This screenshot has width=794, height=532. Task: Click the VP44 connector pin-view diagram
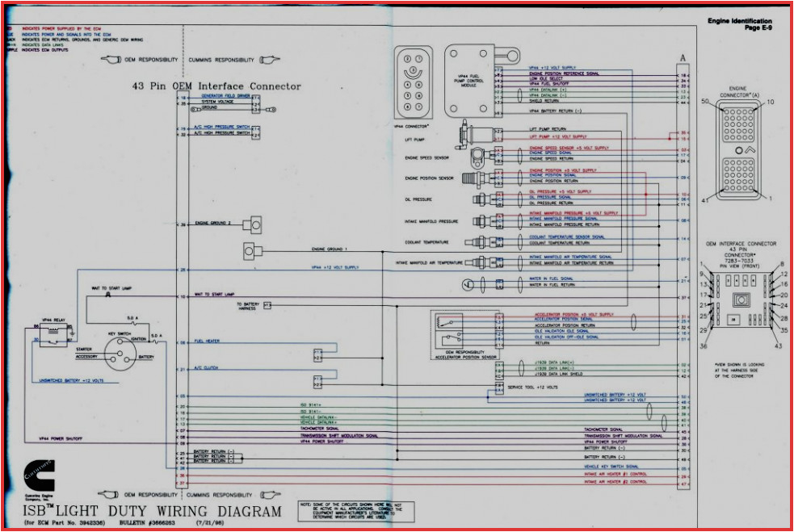[x=414, y=83]
